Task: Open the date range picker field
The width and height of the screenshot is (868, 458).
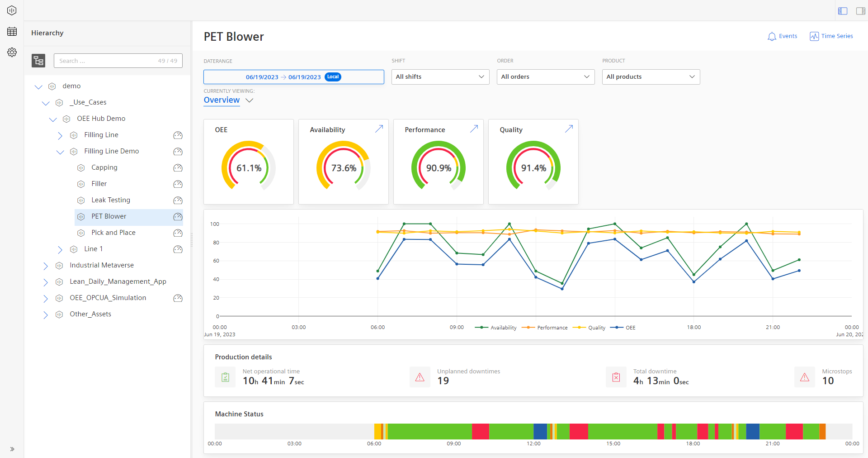Action: point(294,77)
